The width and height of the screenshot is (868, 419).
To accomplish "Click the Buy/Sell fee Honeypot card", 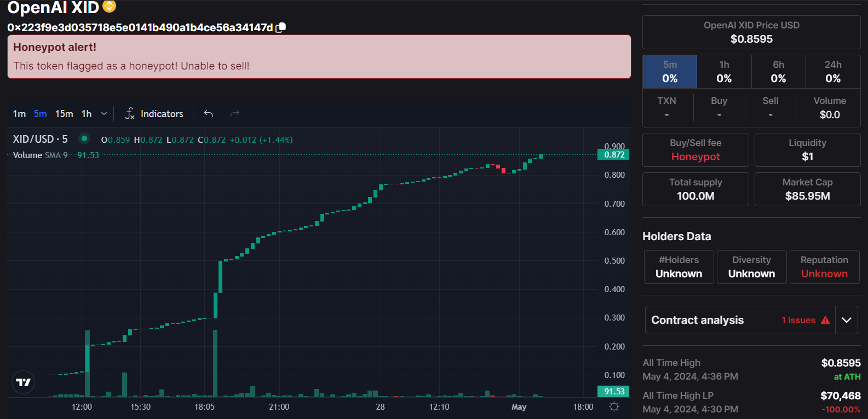I will point(695,150).
